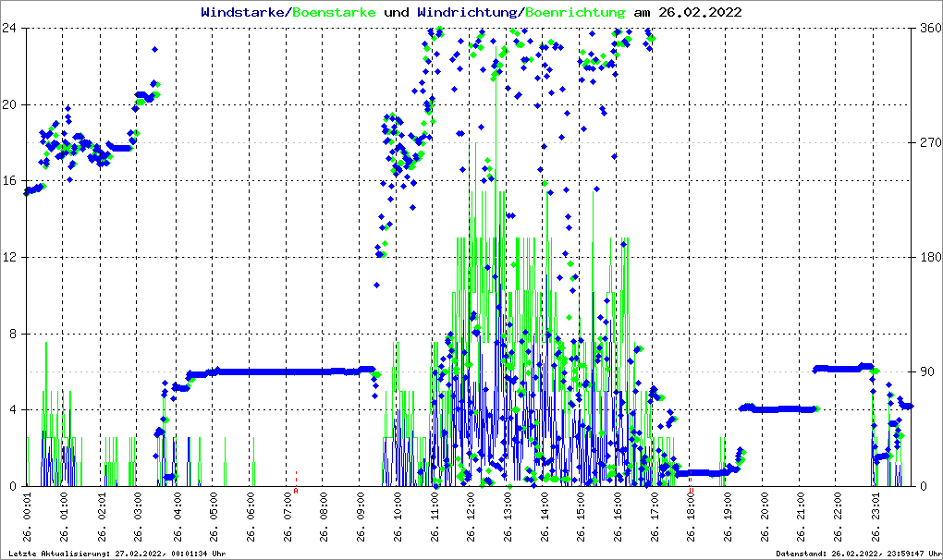Click the "09:00" time label

point(361,507)
